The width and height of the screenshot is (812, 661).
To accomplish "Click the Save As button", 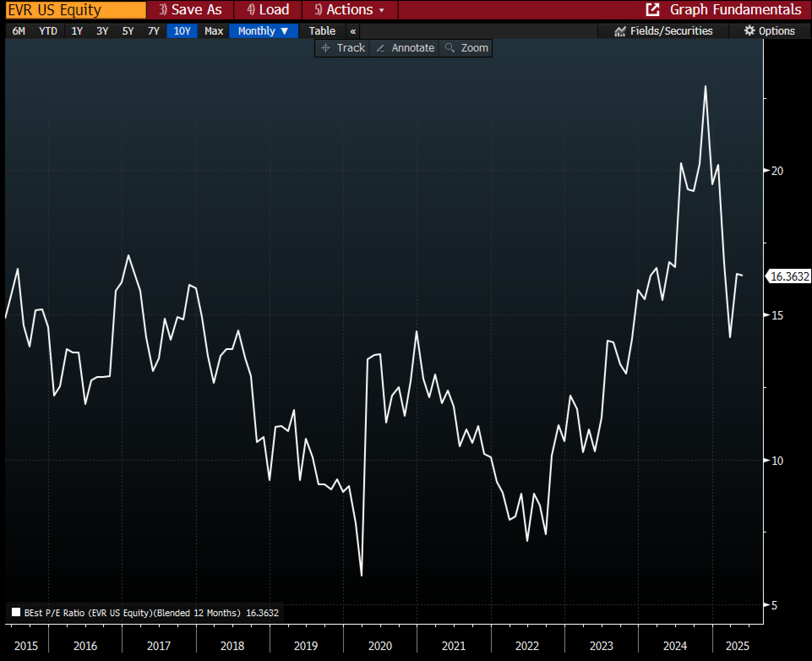I will coord(190,9).
